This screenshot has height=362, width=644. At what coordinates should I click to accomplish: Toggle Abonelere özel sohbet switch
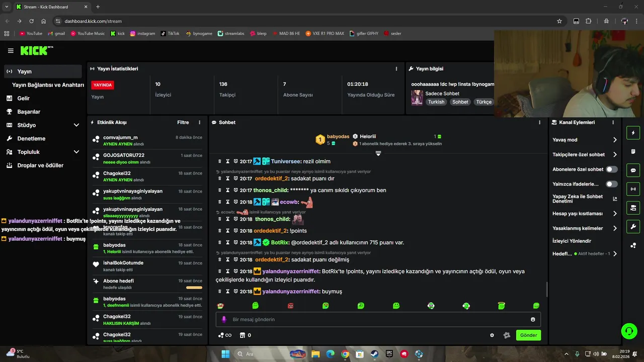[x=612, y=169]
